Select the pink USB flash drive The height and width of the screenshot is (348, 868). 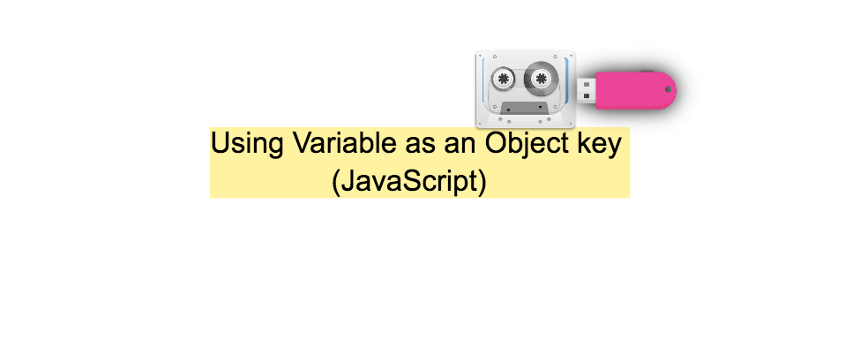click(x=626, y=90)
